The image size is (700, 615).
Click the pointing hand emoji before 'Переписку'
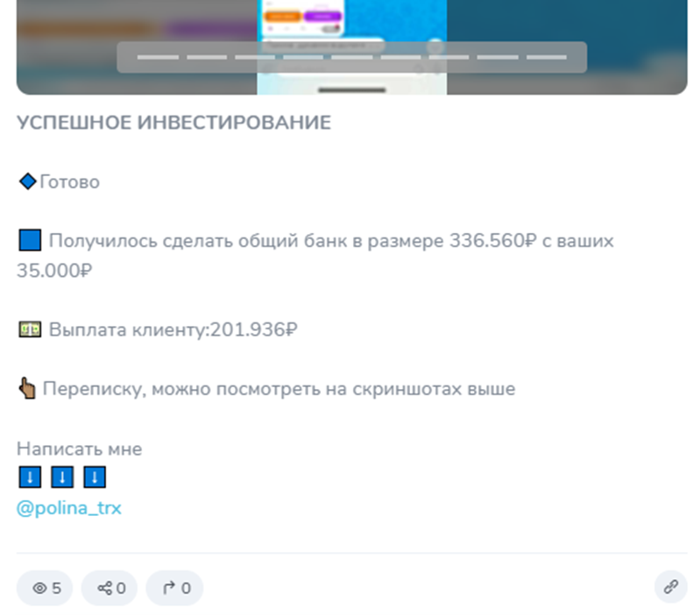(27, 388)
